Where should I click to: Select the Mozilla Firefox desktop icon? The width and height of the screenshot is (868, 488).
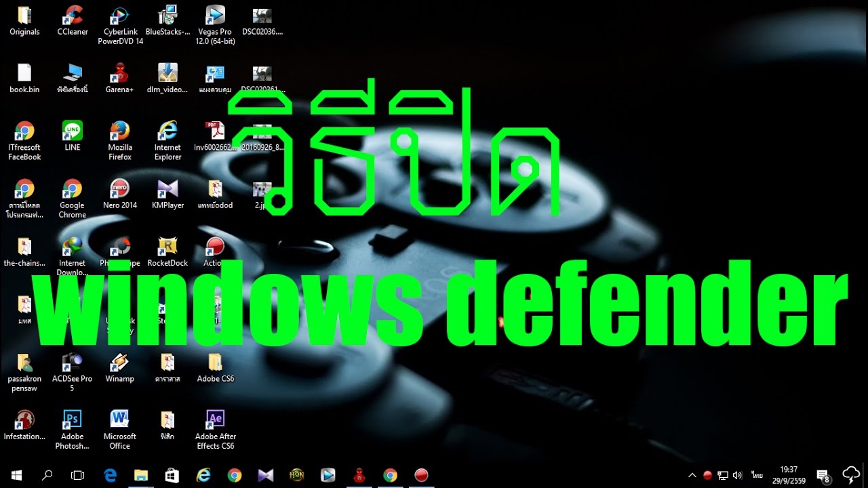click(120, 141)
